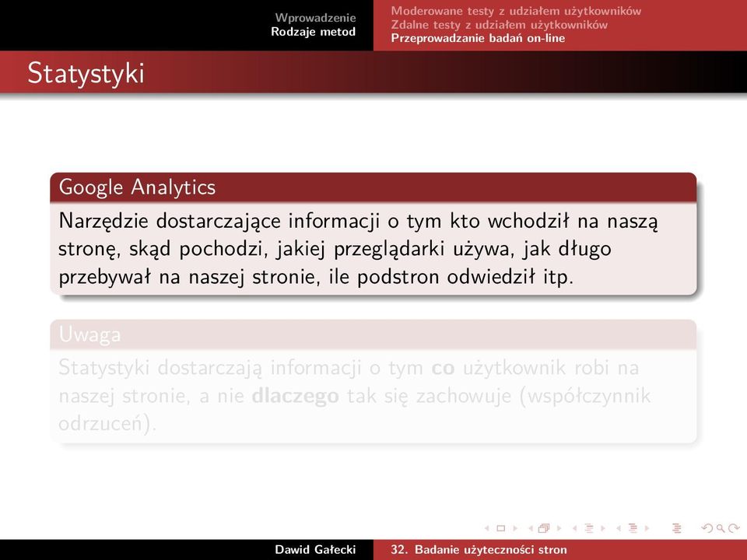The height and width of the screenshot is (560, 747).
Task: Open the Rodzaje metod section
Action: tap(314, 32)
